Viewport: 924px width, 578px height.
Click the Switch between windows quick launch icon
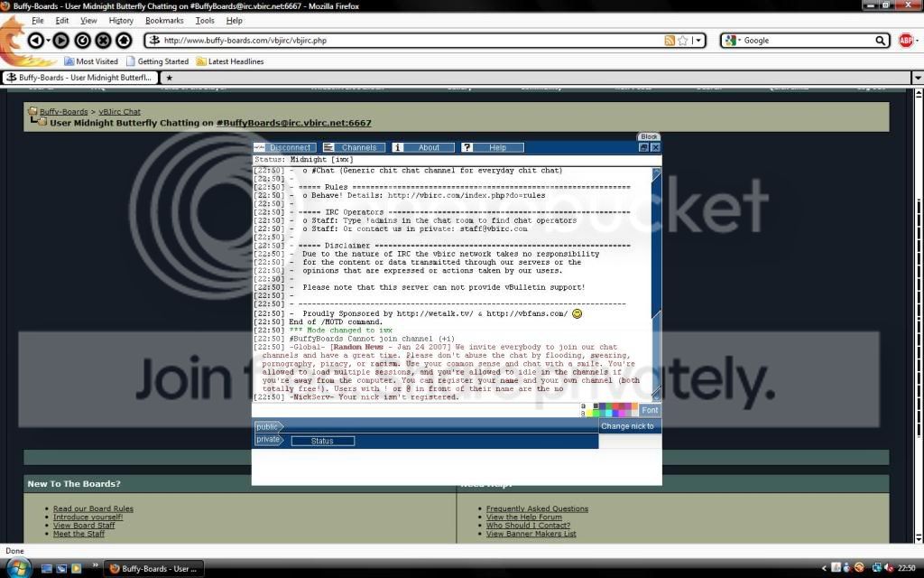click(61, 569)
